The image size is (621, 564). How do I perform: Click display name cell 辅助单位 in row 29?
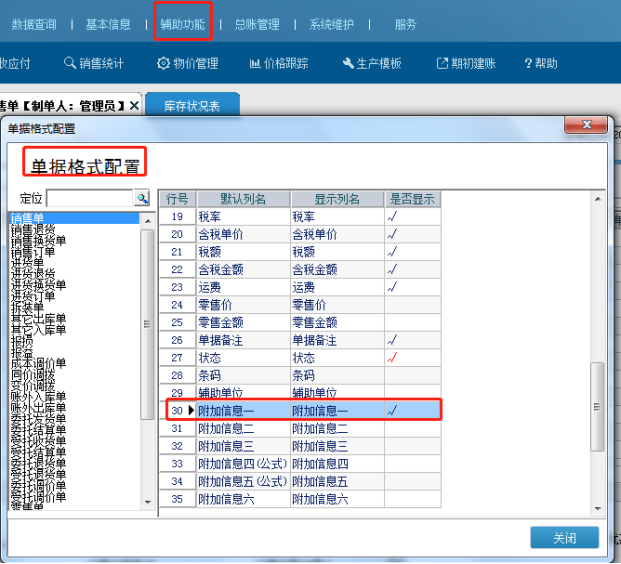(337, 392)
